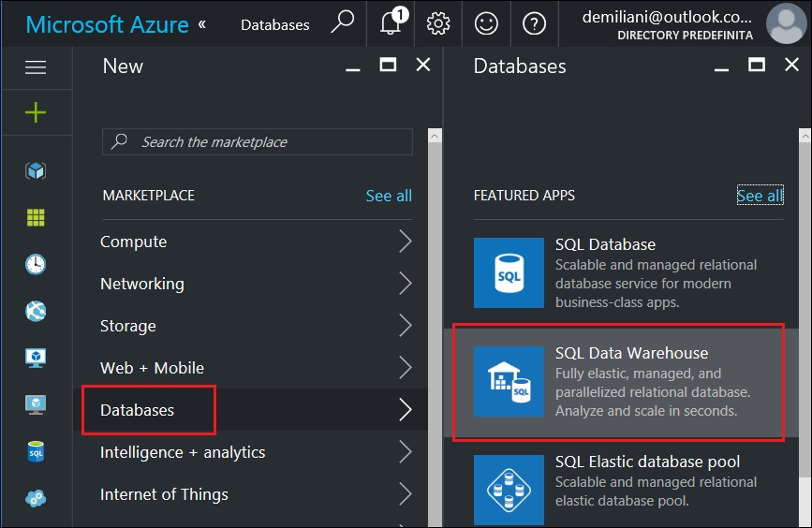Screen dimensions: 812x528
Task: Click See all next to FEATURED APPS
Action: [x=760, y=196]
